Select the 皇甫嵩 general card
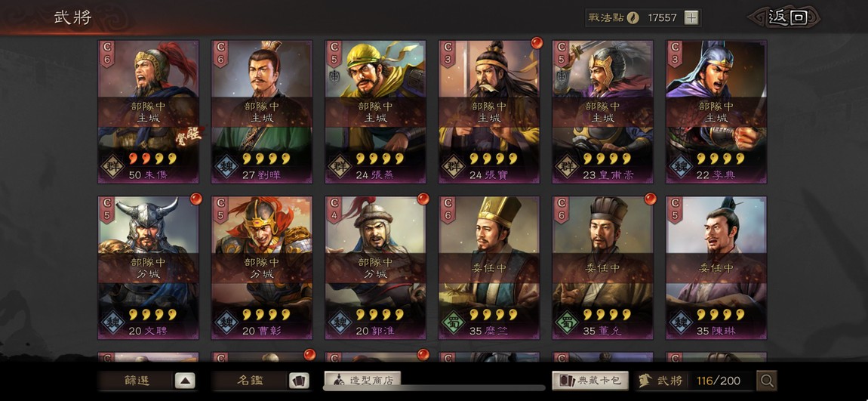868x401 pixels. (x=602, y=111)
